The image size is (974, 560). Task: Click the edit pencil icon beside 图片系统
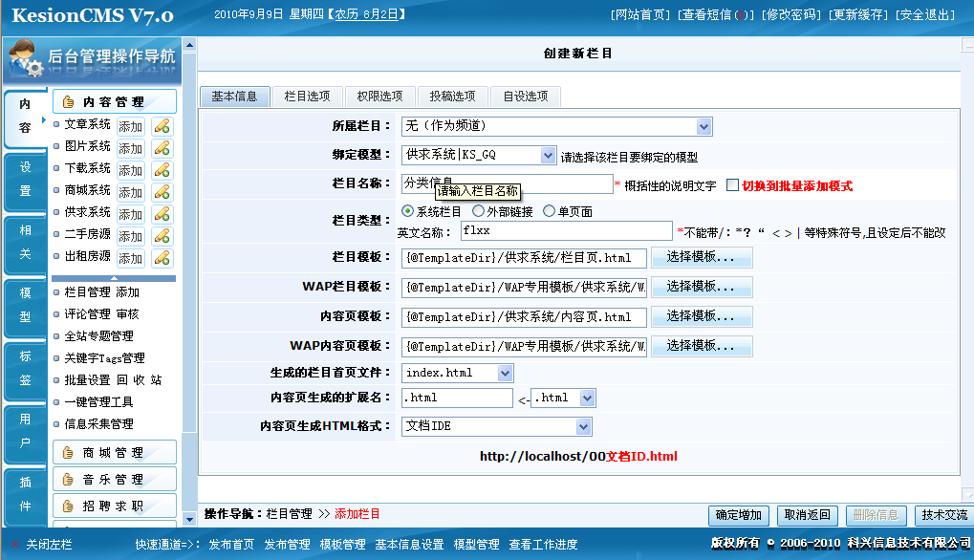[x=162, y=148]
